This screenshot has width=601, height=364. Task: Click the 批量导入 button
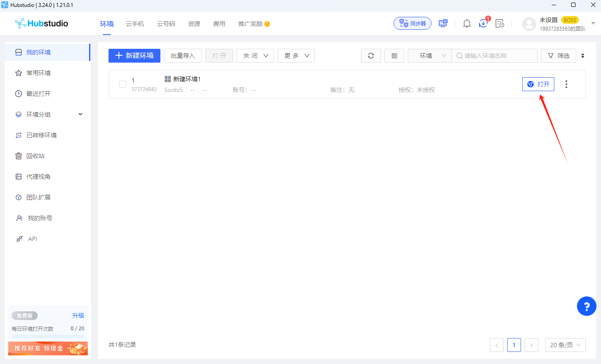pos(183,56)
